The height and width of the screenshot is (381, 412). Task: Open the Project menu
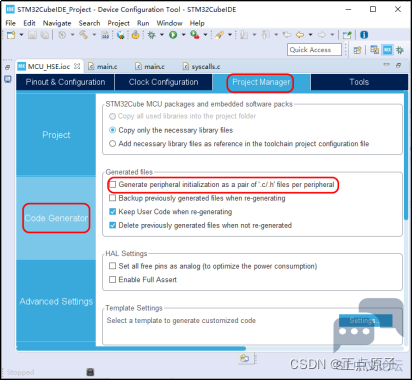click(x=118, y=23)
